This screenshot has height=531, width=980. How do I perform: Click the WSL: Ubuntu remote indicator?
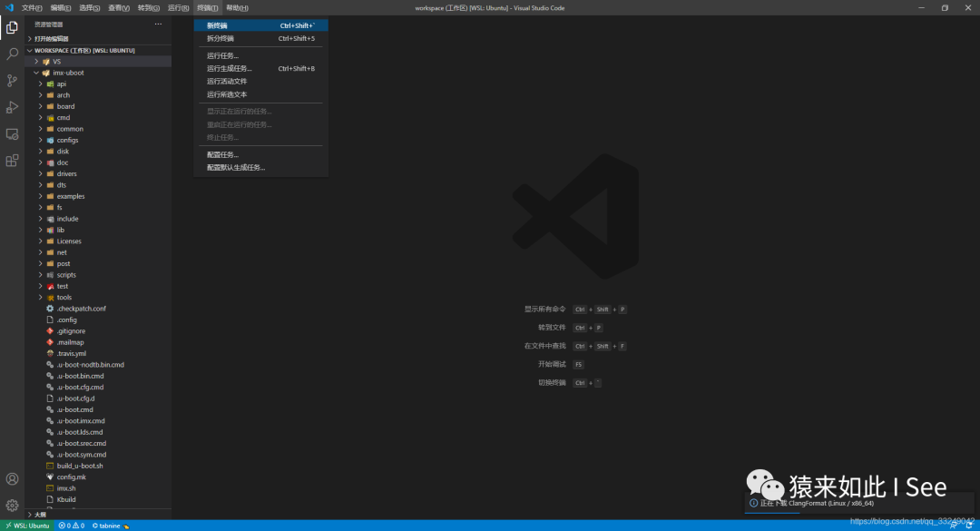pos(27,526)
